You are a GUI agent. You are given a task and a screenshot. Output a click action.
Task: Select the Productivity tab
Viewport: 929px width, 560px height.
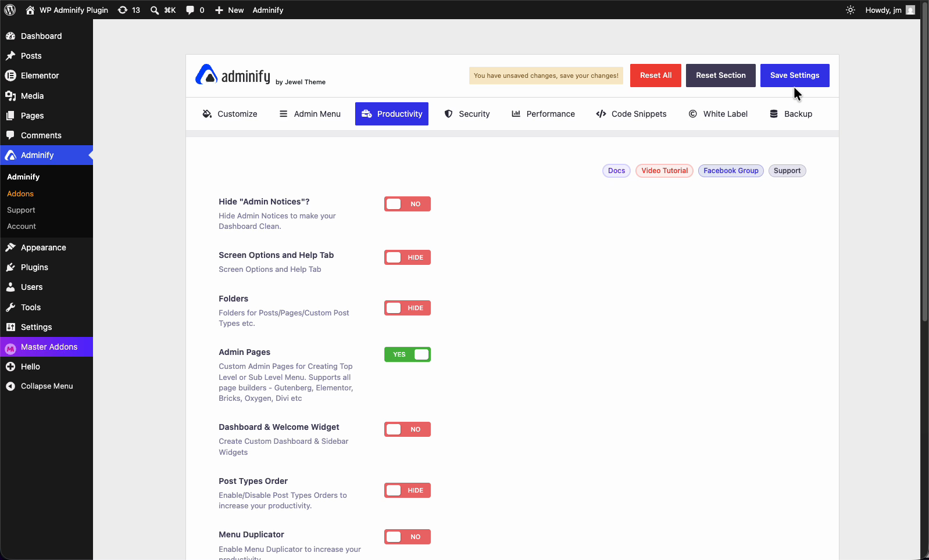click(x=392, y=114)
